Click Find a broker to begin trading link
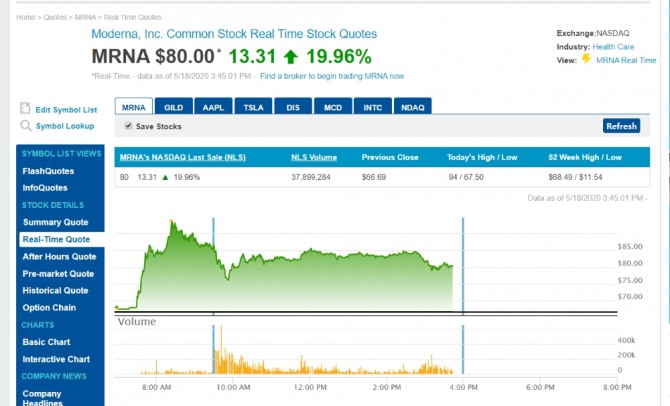The image size is (670, 406). pos(332,76)
